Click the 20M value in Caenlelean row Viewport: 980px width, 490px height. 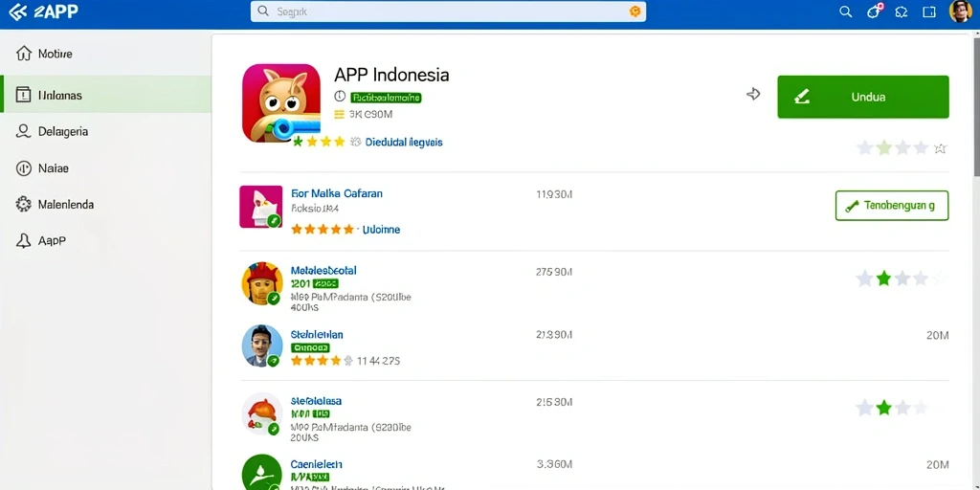pos(938,464)
